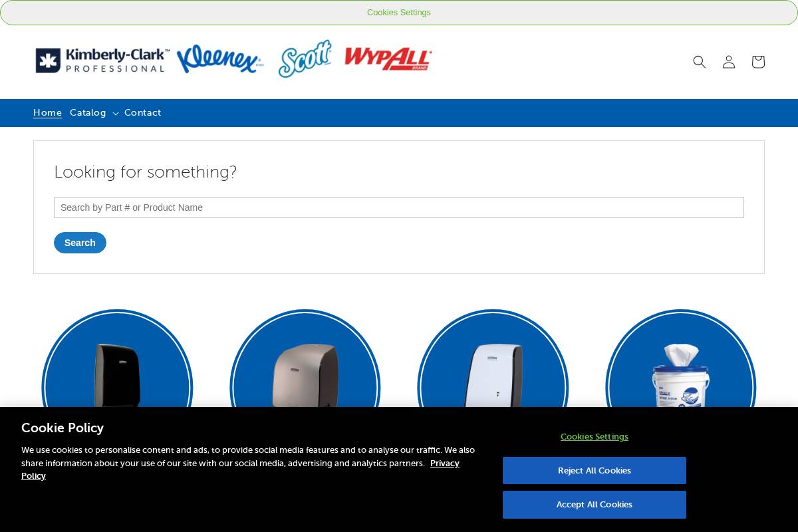Open the WypAll brand logo
This screenshot has width=798, height=532.
tap(388, 59)
